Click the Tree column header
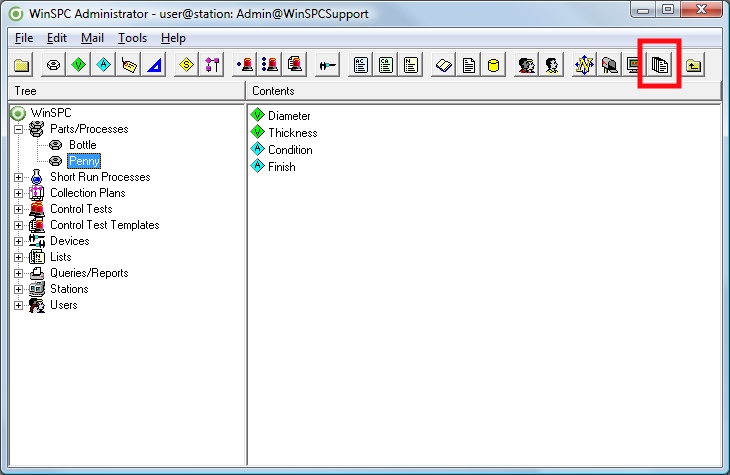The width and height of the screenshot is (730, 475). (x=126, y=91)
